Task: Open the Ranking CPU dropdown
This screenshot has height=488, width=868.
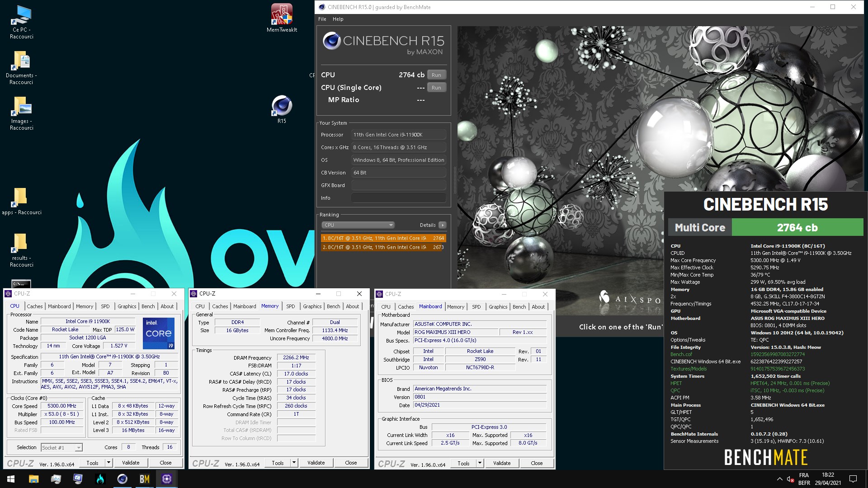Action: pos(358,225)
